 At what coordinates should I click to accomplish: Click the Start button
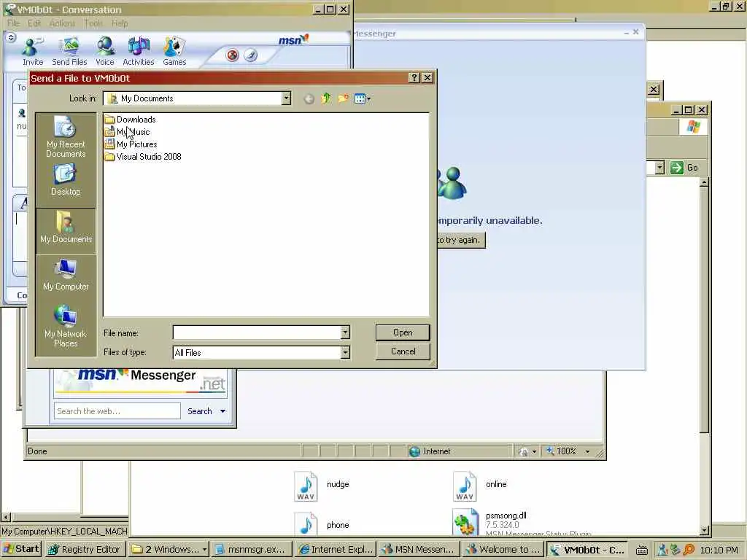(x=21, y=549)
